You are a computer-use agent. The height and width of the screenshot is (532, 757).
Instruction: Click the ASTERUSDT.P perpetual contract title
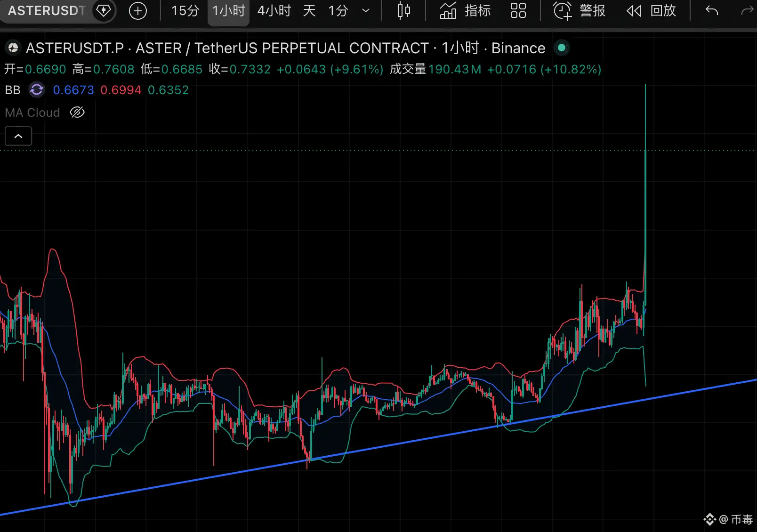coord(286,48)
